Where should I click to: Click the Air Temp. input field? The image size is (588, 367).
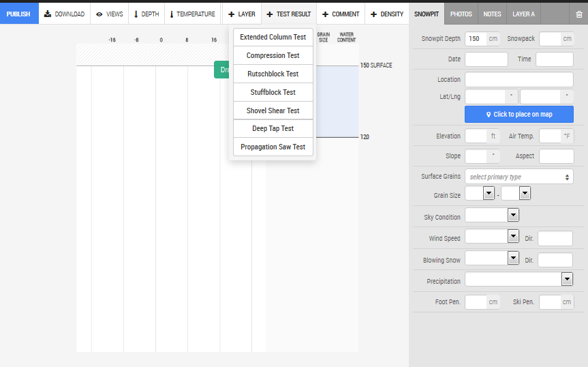pyautogui.click(x=550, y=136)
